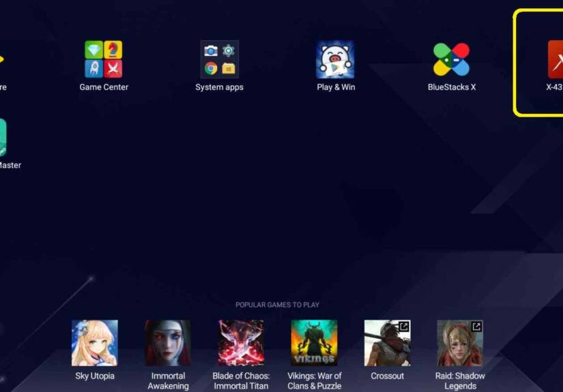This screenshot has width=563, height=392.
Task: Open the System apps folder icon
Action: click(x=219, y=59)
